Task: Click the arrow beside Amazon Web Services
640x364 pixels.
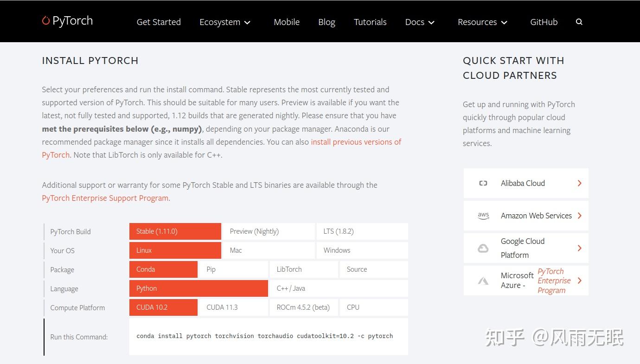Action: point(579,216)
